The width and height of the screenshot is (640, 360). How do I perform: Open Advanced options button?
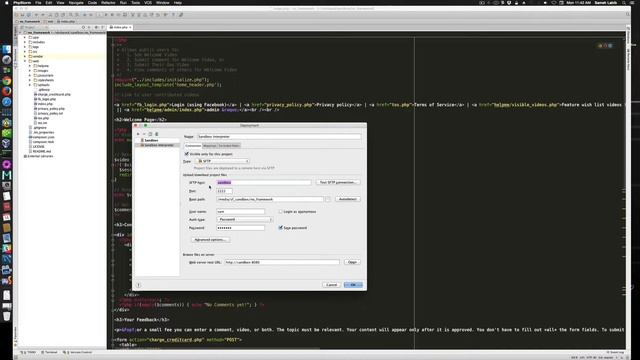tap(211, 240)
